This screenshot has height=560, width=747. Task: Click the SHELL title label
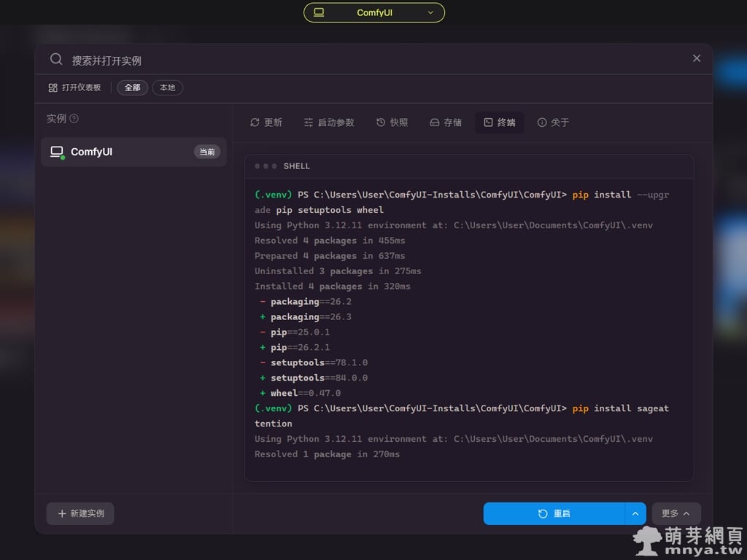(296, 166)
